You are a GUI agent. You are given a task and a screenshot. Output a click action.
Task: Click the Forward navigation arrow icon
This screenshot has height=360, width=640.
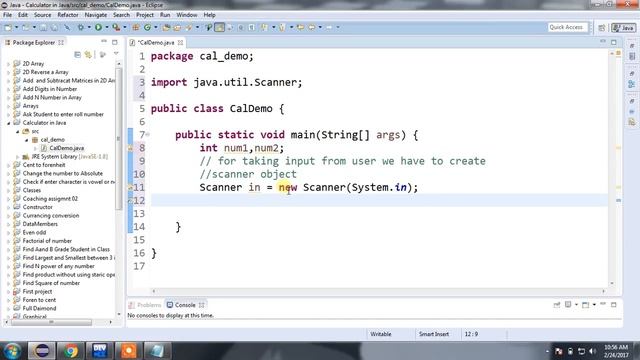point(329,27)
